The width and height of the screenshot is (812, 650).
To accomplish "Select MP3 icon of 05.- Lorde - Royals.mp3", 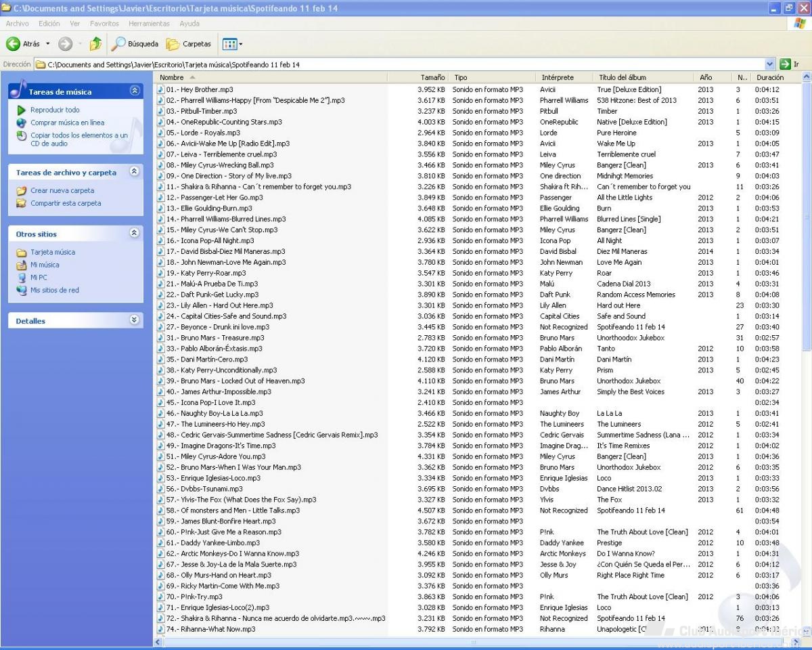I will pyautogui.click(x=161, y=133).
